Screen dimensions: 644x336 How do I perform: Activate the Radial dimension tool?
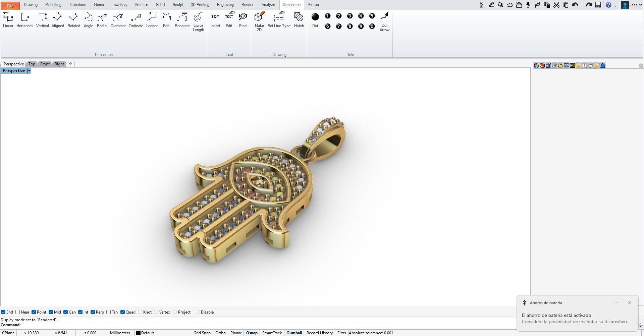coord(102,20)
